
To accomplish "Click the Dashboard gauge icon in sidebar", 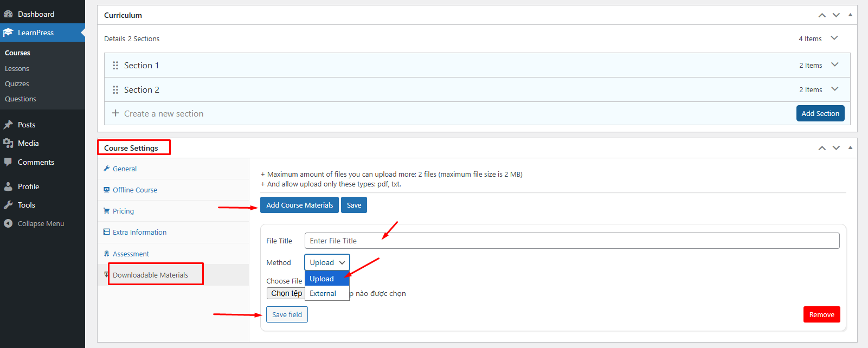I will [8, 14].
